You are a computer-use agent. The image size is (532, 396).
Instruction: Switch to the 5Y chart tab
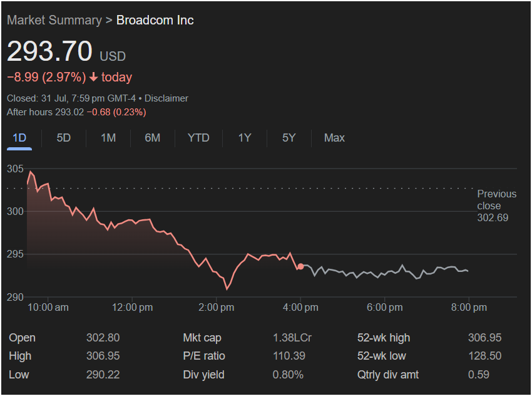289,138
